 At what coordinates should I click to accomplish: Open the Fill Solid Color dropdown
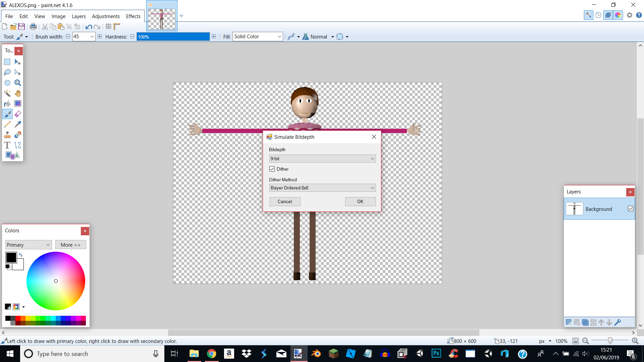pyautogui.click(x=258, y=37)
